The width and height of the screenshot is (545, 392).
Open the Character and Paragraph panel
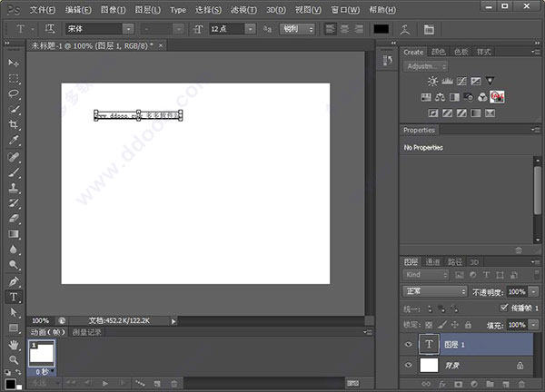429,29
